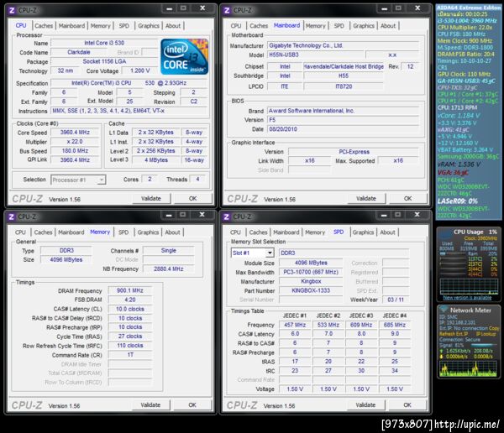Click the AIDA64 Extreme Edition gadget title

pyautogui.click(x=469, y=8)
